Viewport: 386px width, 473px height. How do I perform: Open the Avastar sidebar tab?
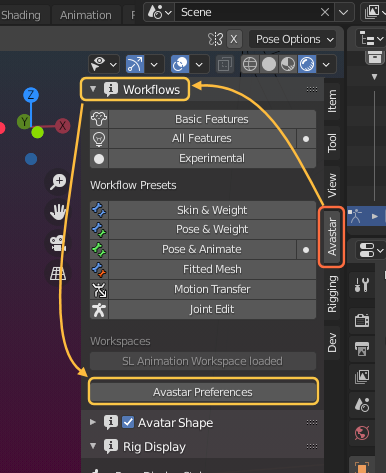click(332, 237)
